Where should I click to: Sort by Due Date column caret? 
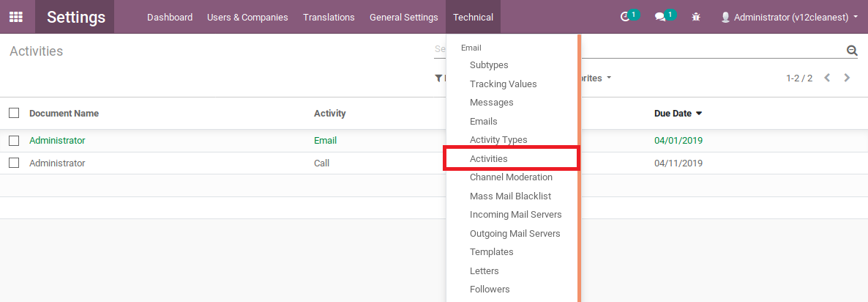click(699, 114)
